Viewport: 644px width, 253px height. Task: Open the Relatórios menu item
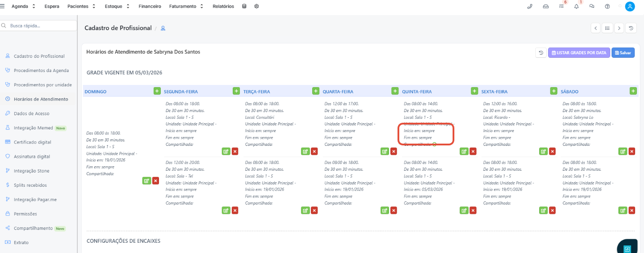[x=223, y=7]
